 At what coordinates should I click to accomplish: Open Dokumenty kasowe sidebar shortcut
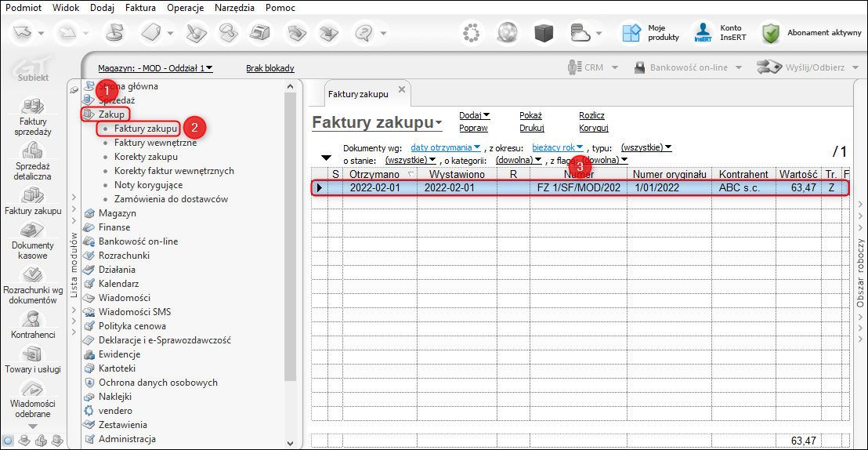33,240
